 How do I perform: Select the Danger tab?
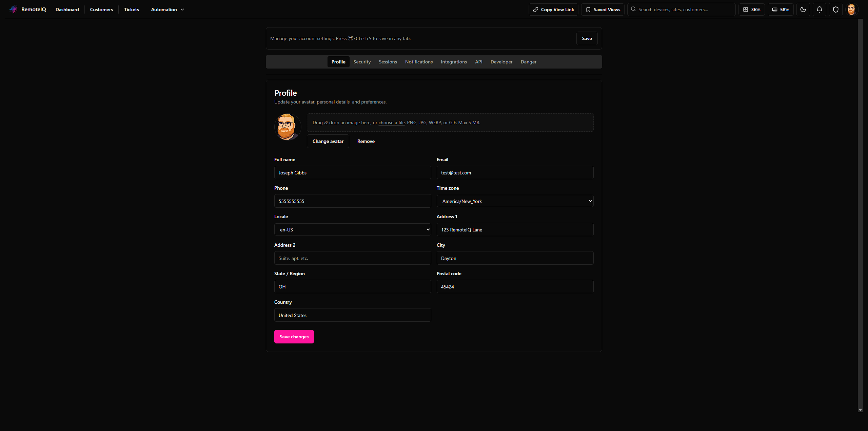[x=529, y=62]
